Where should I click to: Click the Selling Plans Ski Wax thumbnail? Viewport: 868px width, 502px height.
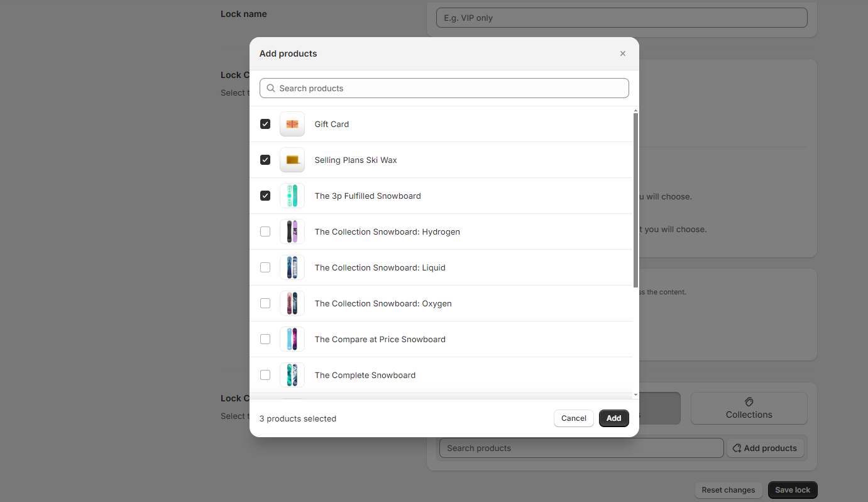pos(292,160)
